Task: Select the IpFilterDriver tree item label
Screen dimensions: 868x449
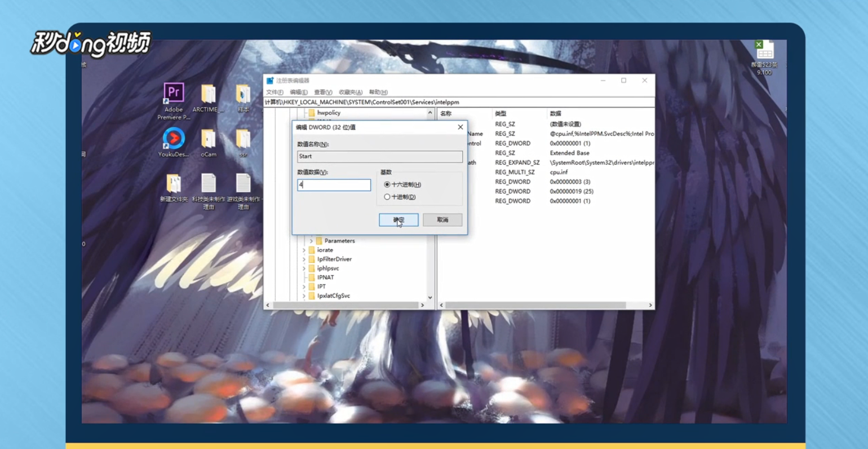Action: pos(334,259)
